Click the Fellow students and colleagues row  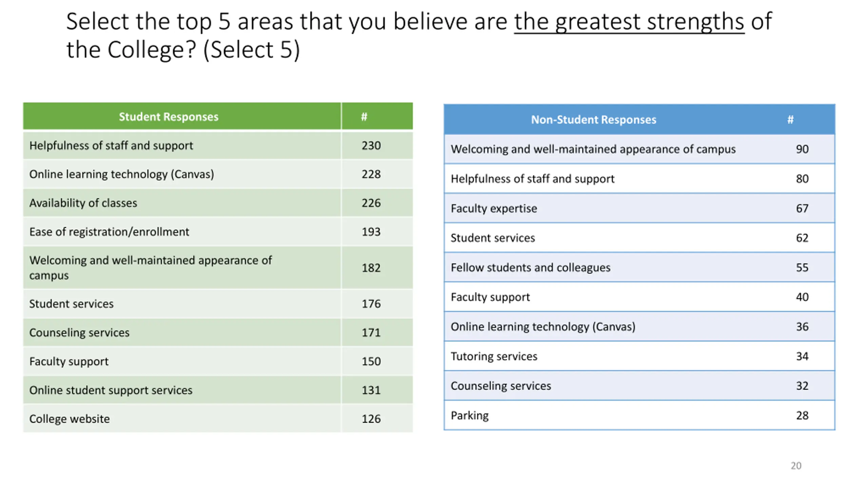click(x=639, y=267)
